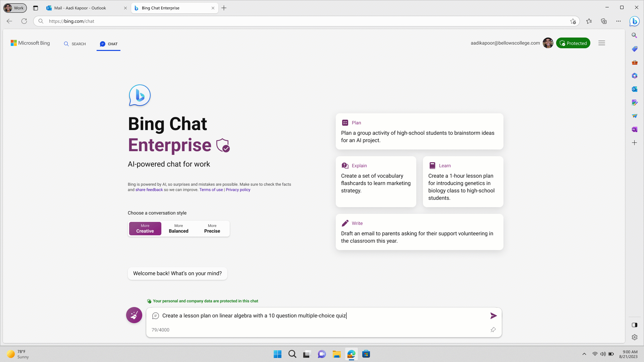This screenshot has width=644, height=362.
Task: Select the More Precise conversation style
Action: tap(212, 228)
